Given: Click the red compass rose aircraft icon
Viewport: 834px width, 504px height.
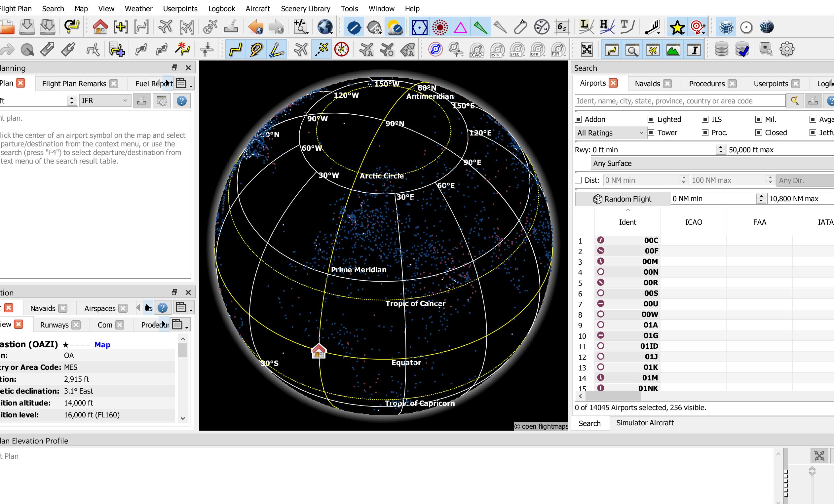Looking at the screenshot, I should (x=342, y=50).
